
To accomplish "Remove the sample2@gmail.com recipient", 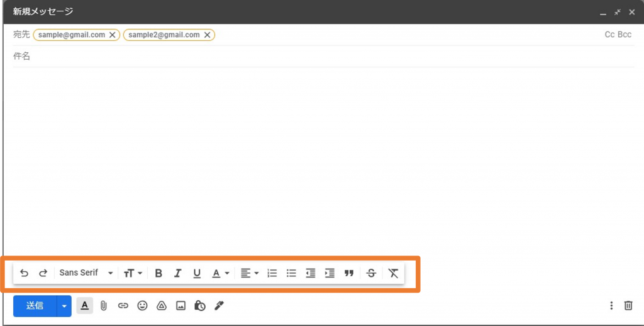I will (x=208, y=35).
